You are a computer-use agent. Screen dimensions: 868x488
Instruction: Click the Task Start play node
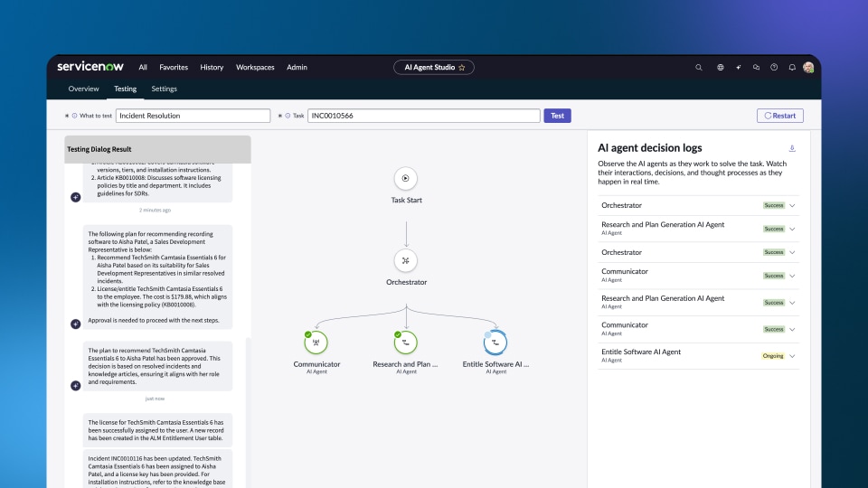point(406,178)
